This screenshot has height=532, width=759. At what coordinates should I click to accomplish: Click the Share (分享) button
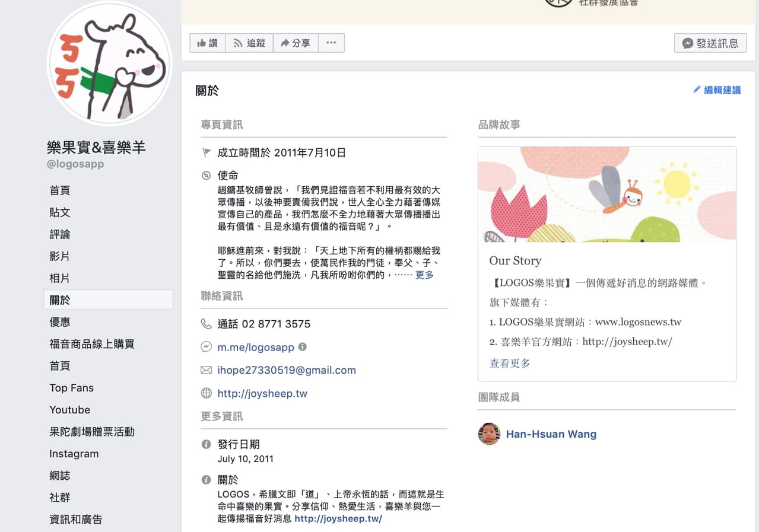296,43
